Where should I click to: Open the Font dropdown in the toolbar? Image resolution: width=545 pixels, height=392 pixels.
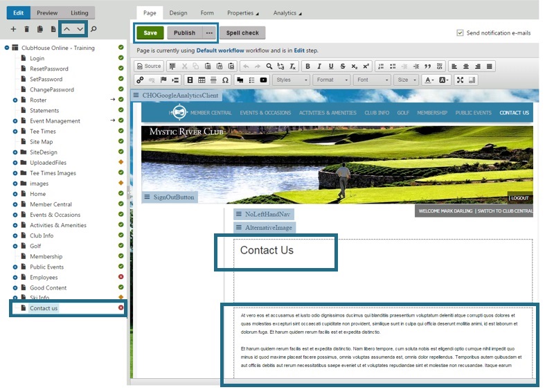pos(372,80)
